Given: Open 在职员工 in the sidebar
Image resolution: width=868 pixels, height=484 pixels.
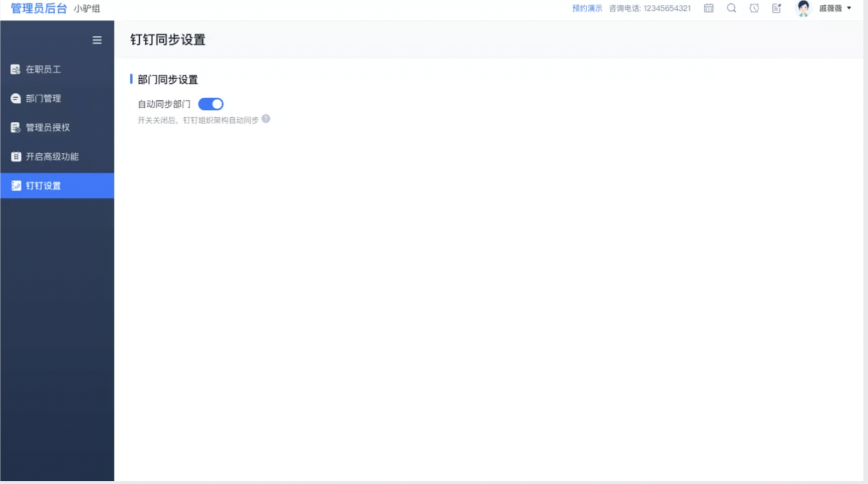Looking at the screenshot, I should [x=57, y=69].
